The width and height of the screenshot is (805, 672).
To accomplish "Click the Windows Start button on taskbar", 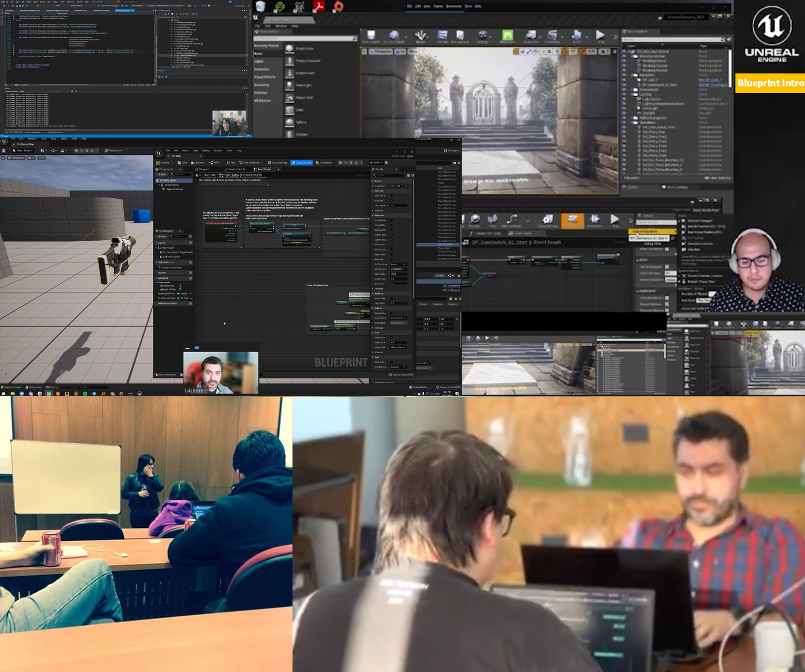I will point(3,394).
